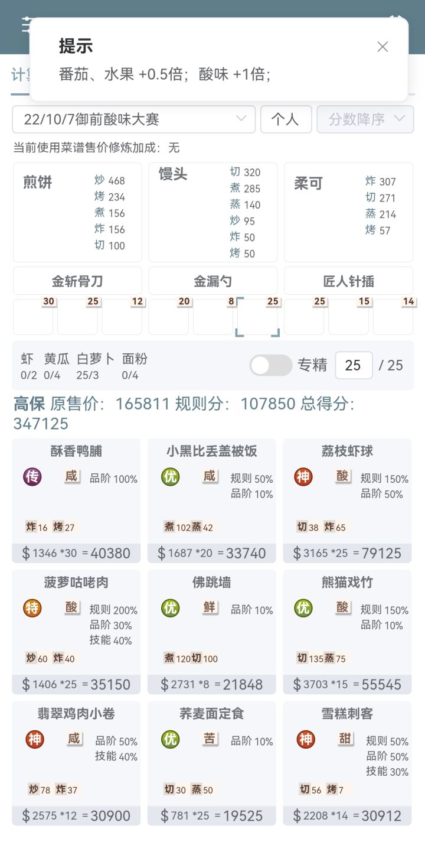Close the 提示 popup with X icon

click(382, 47)
